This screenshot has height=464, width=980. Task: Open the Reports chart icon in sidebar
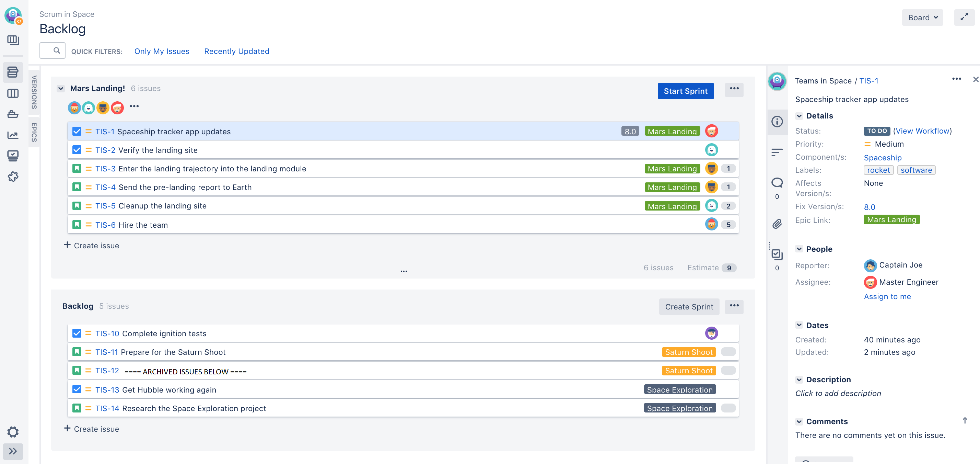13,135
